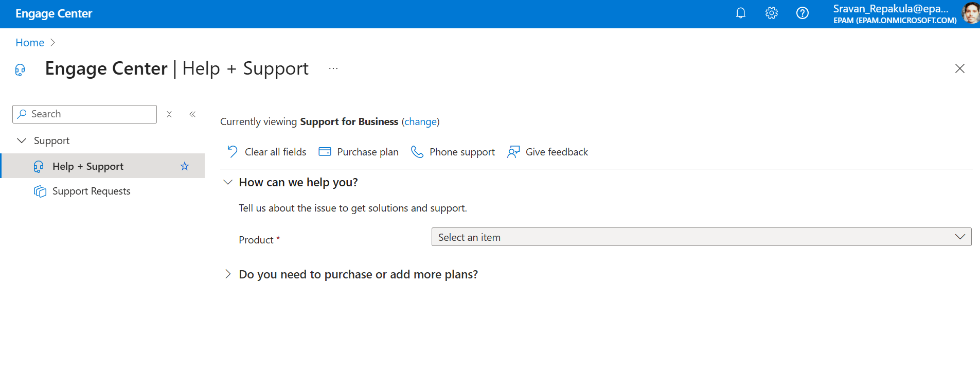Screen dimensions: 980x387
Task: Open the Product Select an item dropdown
Action: pos(701,237)
